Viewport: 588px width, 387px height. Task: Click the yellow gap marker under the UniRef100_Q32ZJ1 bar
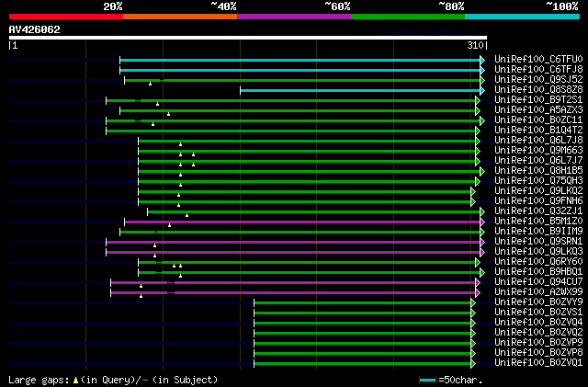pos(187,215)
